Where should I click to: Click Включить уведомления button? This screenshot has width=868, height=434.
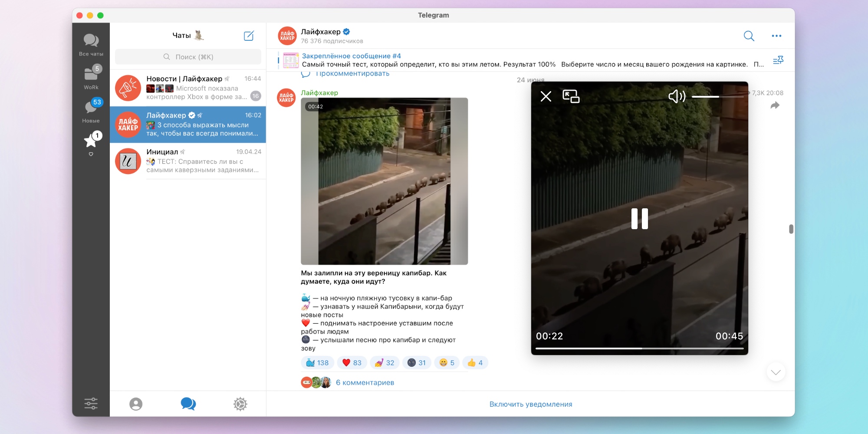pyautogui.click(x=530, y=404)
